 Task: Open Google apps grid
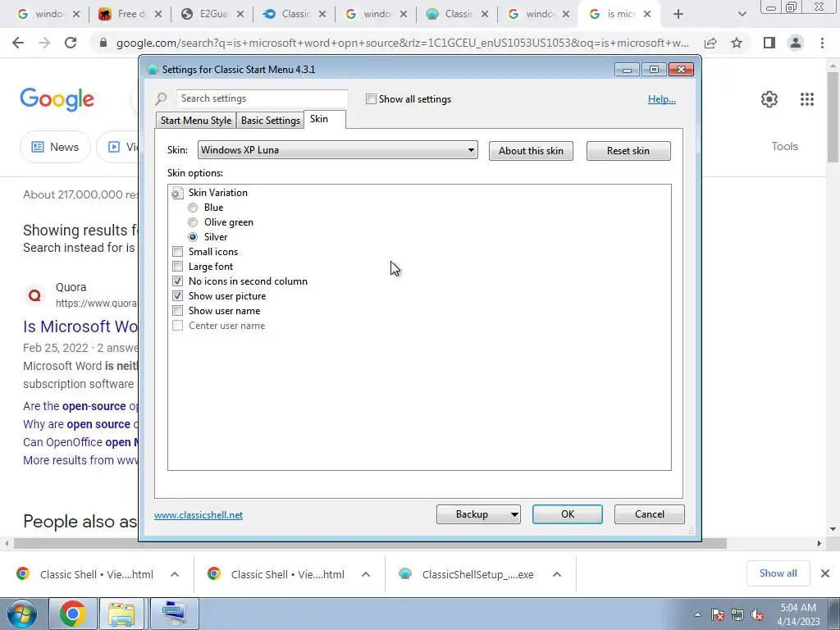[x=807, y=99]
